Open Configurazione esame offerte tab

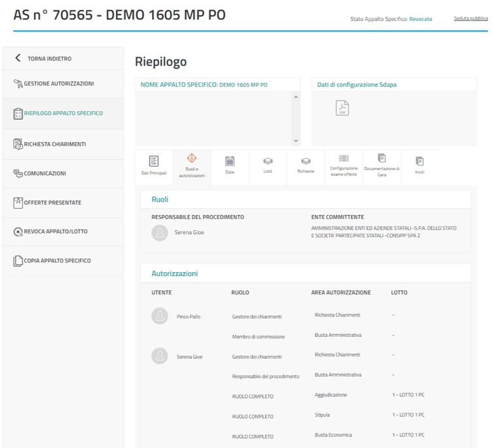point(344,166)
